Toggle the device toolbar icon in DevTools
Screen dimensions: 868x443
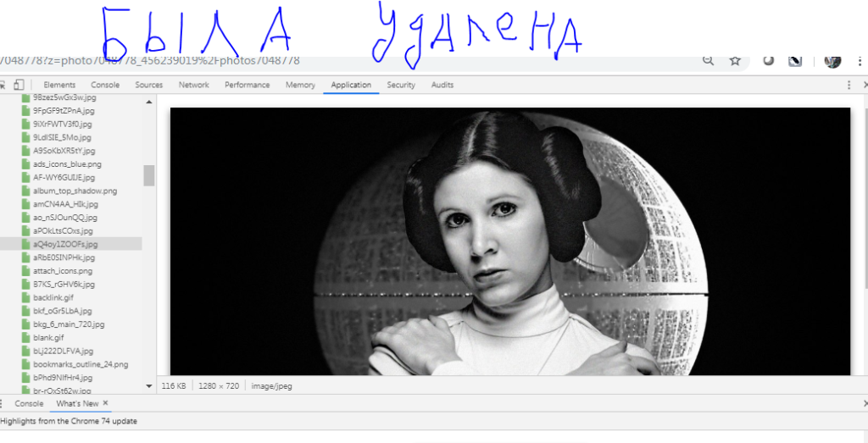[x=19, y=85]
